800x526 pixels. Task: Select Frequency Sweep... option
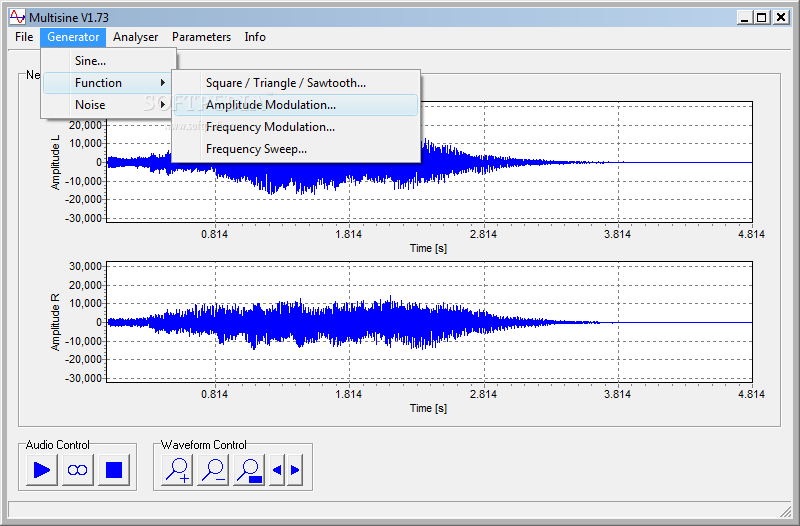click(296, 149)
